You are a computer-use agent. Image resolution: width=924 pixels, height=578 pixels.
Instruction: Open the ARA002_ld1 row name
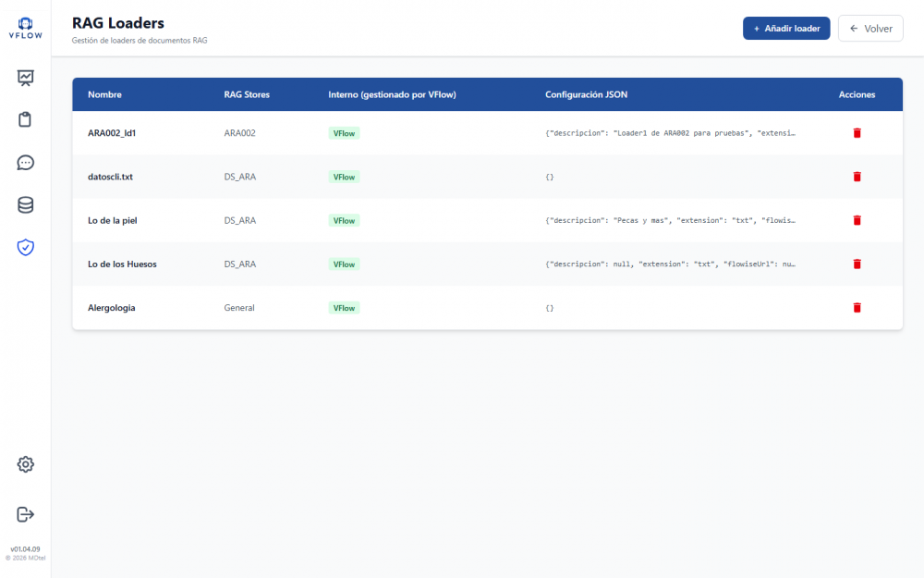tap(112, 133)
